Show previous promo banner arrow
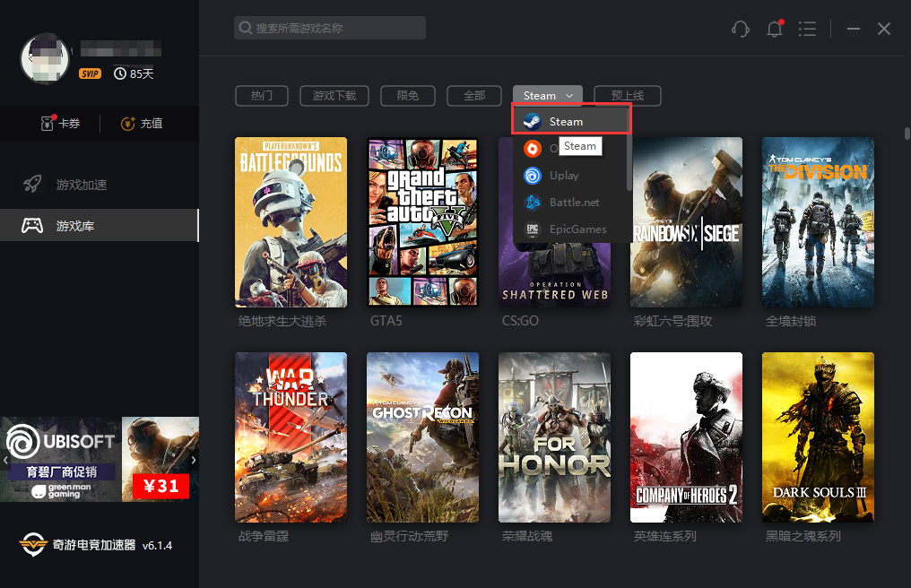 coord(5,460)
